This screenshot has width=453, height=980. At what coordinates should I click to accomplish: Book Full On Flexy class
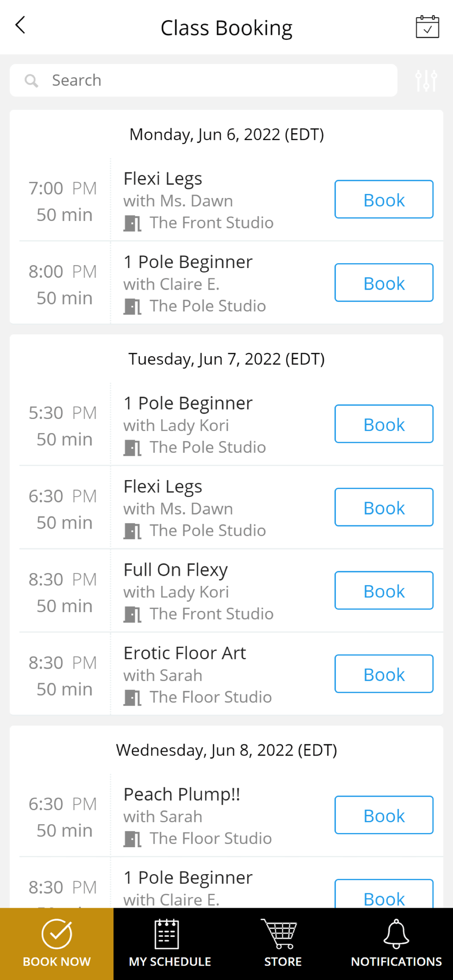(384, 590)
